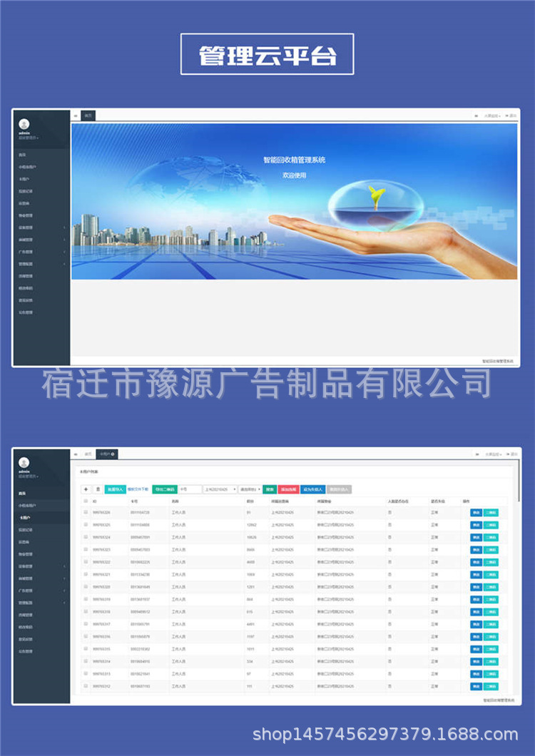Tick the checkbox for row ID 999765322
Image resolution: width=535 pixels, height=756 pixels.
click(x=86, y=562)
